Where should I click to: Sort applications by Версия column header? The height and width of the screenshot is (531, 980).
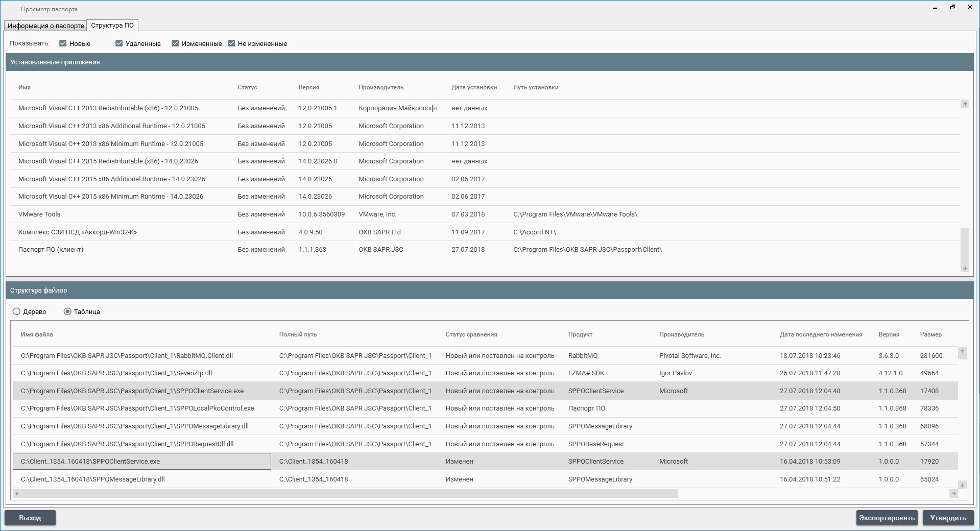(x=309, y=87)
